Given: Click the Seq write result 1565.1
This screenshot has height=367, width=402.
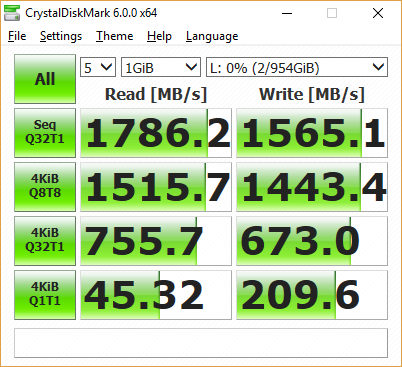Looking at the screenshot, I should (312, 133).
